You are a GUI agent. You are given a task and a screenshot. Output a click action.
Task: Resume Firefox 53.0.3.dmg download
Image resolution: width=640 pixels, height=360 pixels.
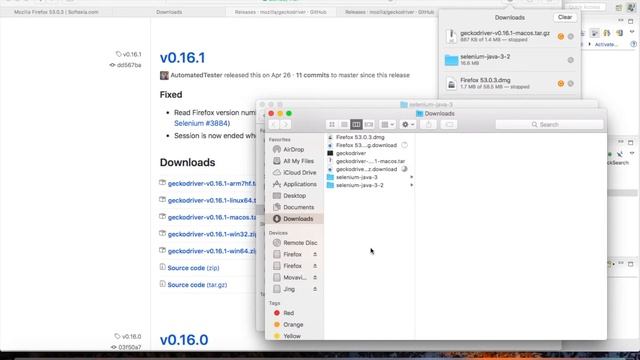tap(561, 83)
